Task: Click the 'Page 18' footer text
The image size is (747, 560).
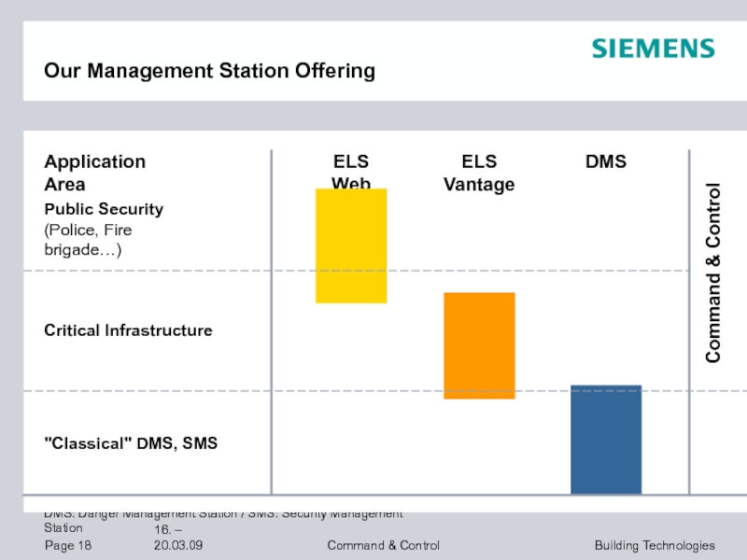Action: pyautogui.click(x=68, y=545)
